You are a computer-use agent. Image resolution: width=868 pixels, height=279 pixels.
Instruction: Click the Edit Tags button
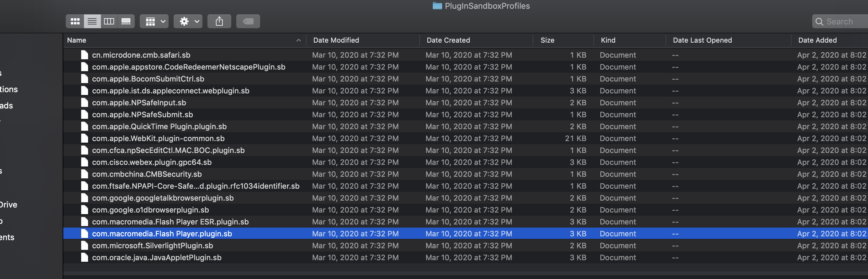point(248,22)
